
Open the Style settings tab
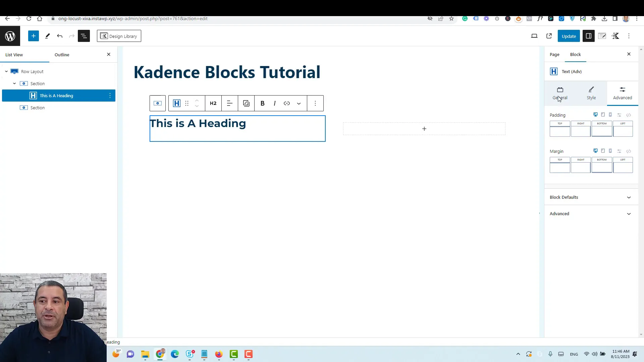591,93
